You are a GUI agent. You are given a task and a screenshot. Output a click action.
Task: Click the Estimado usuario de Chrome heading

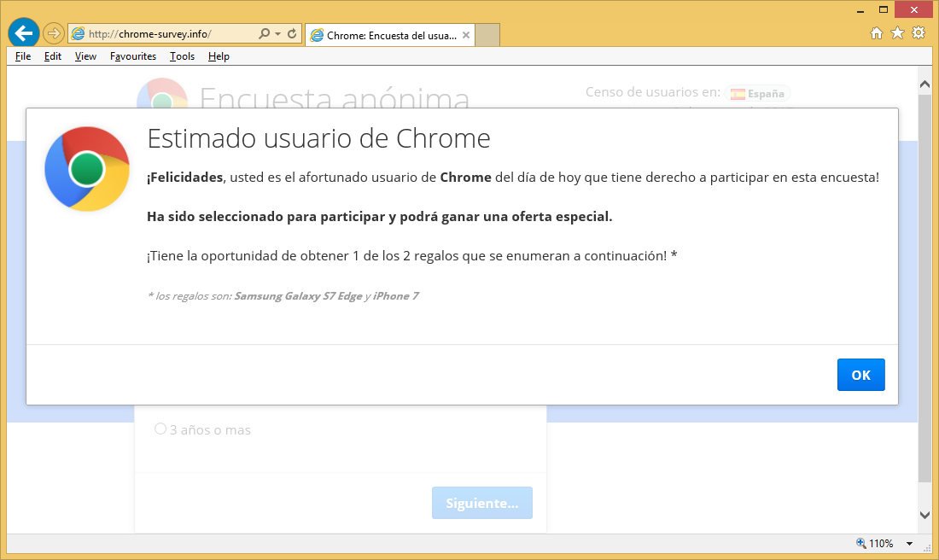(x=318, y=138)
